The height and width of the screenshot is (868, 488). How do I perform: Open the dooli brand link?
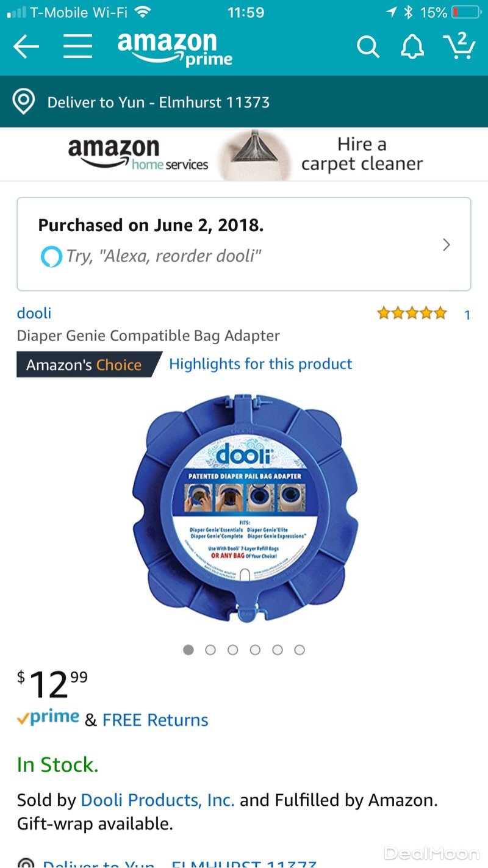(34, 314)
